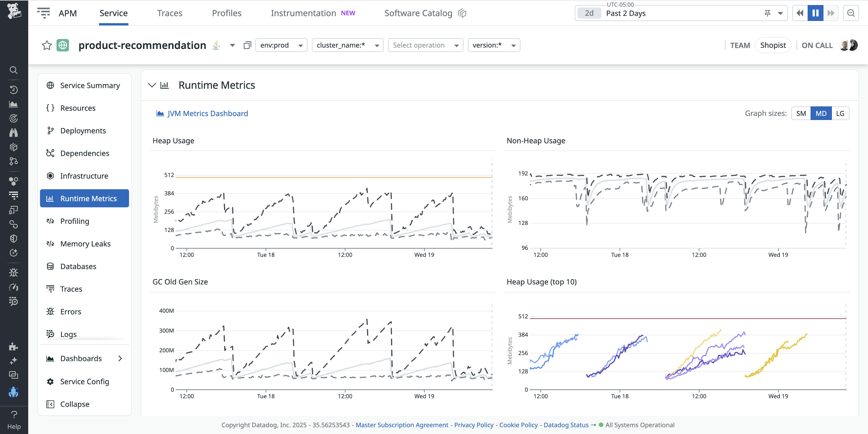Select the Runtime Metrics chart icon in sidebar
Image resolution: width=868 pixels, height=434 pixels.
tap(50, 198)
